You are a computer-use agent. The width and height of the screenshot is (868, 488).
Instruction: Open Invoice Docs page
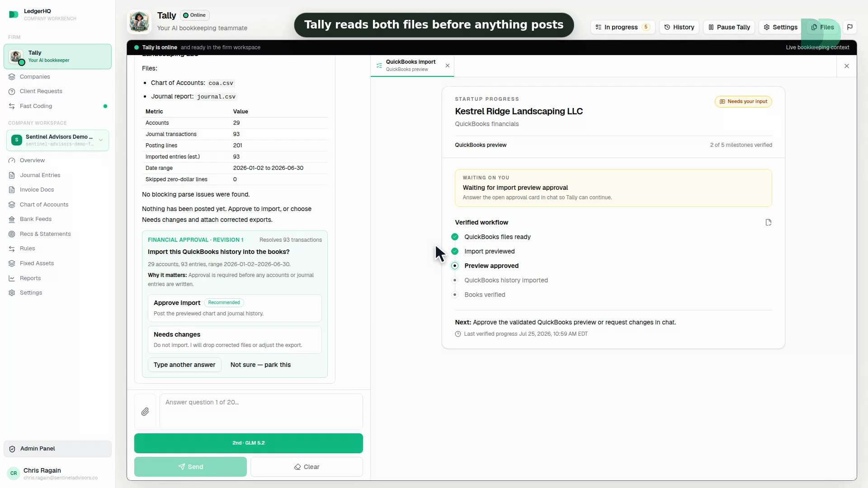[x=37, y=190]
